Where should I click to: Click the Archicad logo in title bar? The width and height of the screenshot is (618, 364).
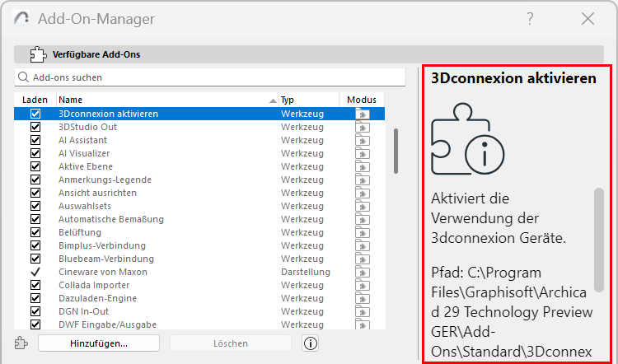pos(21,18)
